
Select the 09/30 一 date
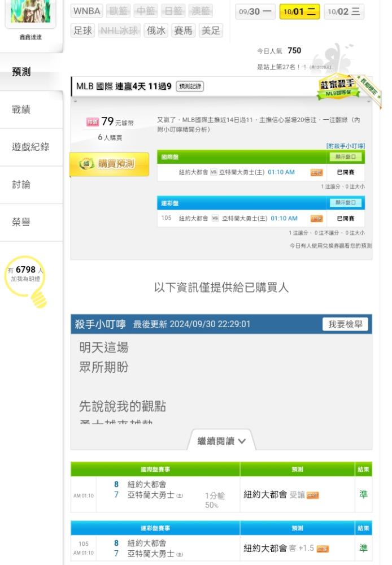(255, 11)
